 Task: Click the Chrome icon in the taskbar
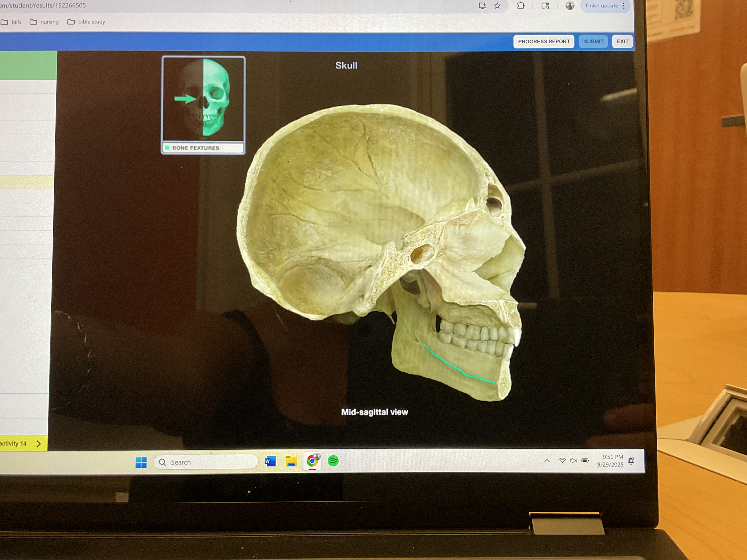click(312, 460)
